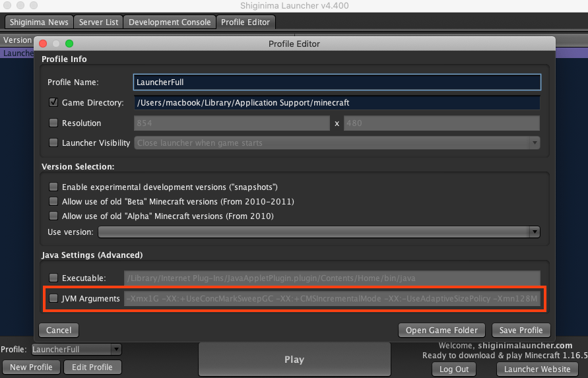Click the 'Version Selection:' heading
This screenshot has height=378, width=588.
(x=78, y=166)
